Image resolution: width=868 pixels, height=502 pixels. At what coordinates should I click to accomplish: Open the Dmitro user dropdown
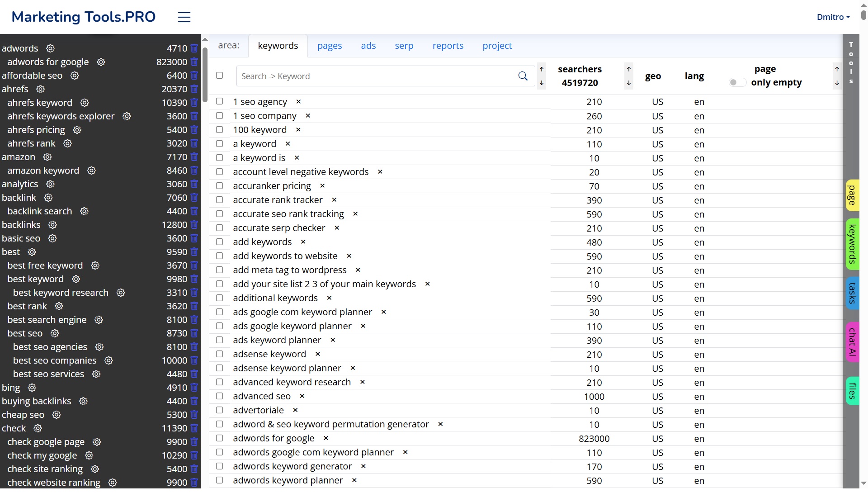(833, 17)
